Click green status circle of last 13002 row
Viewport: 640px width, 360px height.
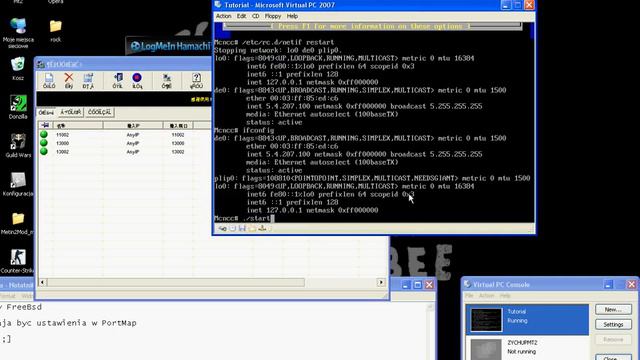pos(44,151)
